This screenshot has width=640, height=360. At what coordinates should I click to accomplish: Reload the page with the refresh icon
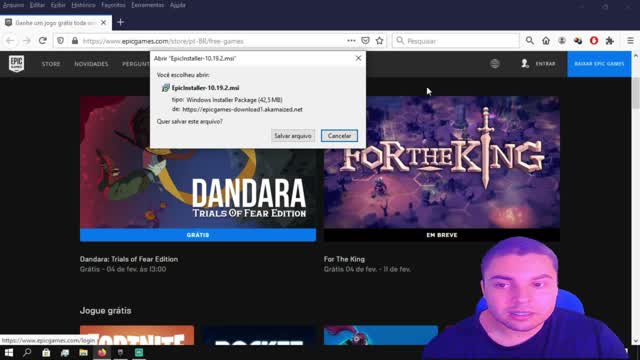click(x=43, y=41)
